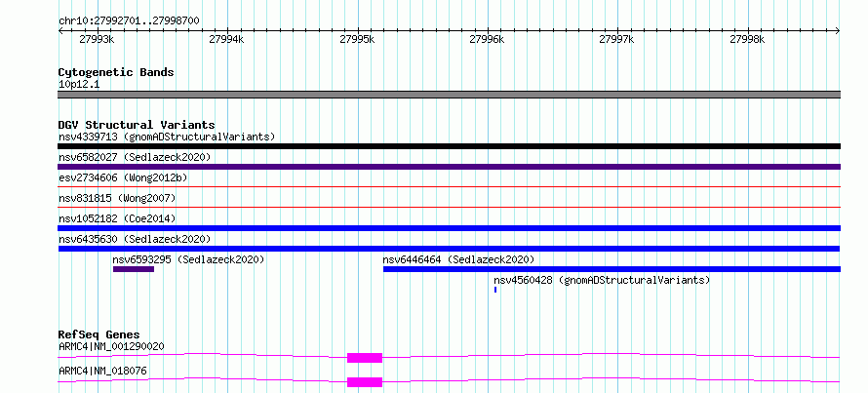This screenshot has width=868, height=393.
Task: Click the 27996k ruler tick label
Action: click(x=487, y=39)
